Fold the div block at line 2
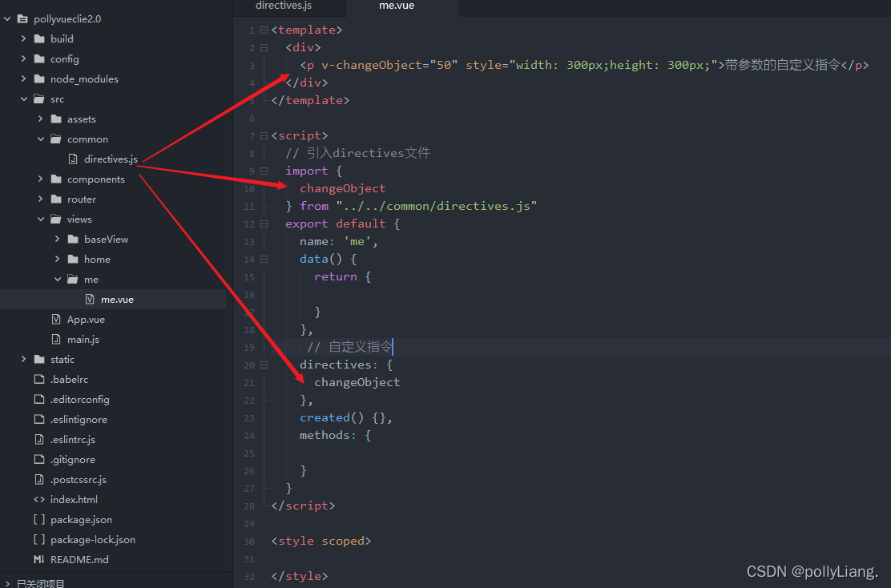The image size is (891, 588). click(x=264, y=48)
